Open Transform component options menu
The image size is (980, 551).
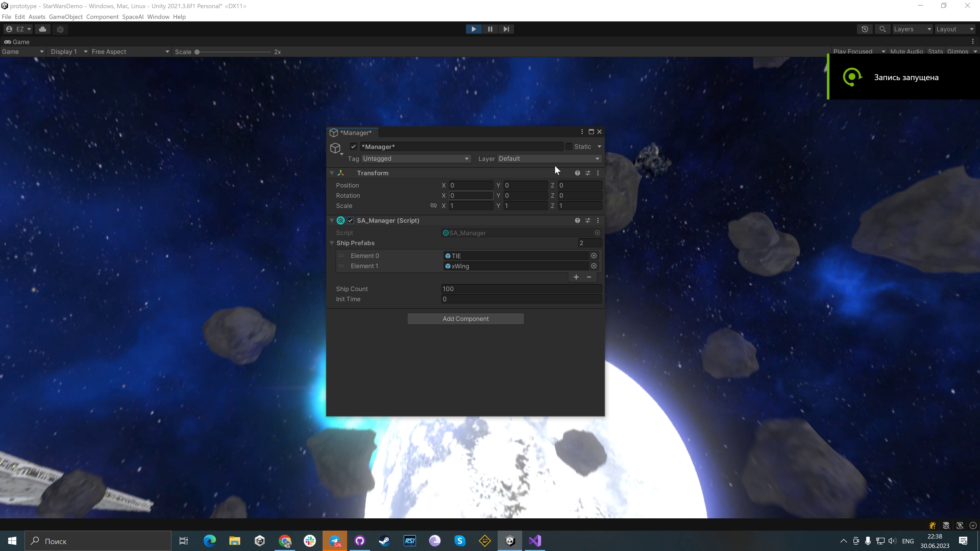pos(598,173)
